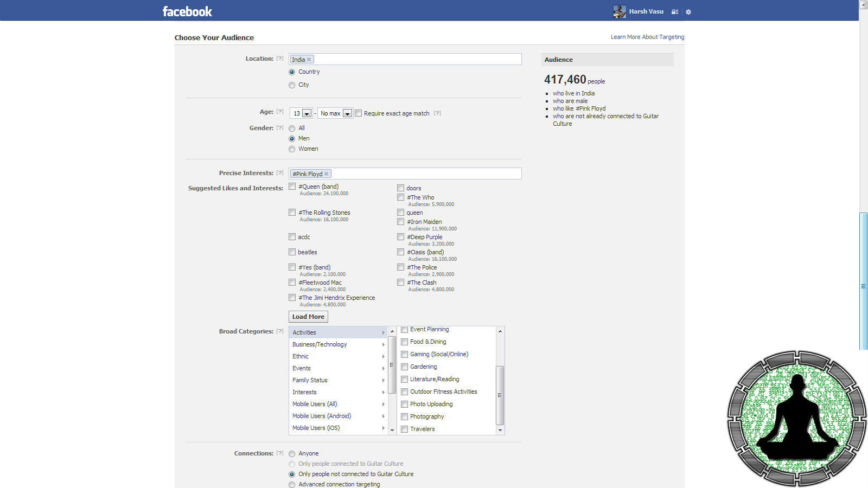Click the broad category list scrollbar thumb
This screenshot has height=488, width=868.
point(392,365)
